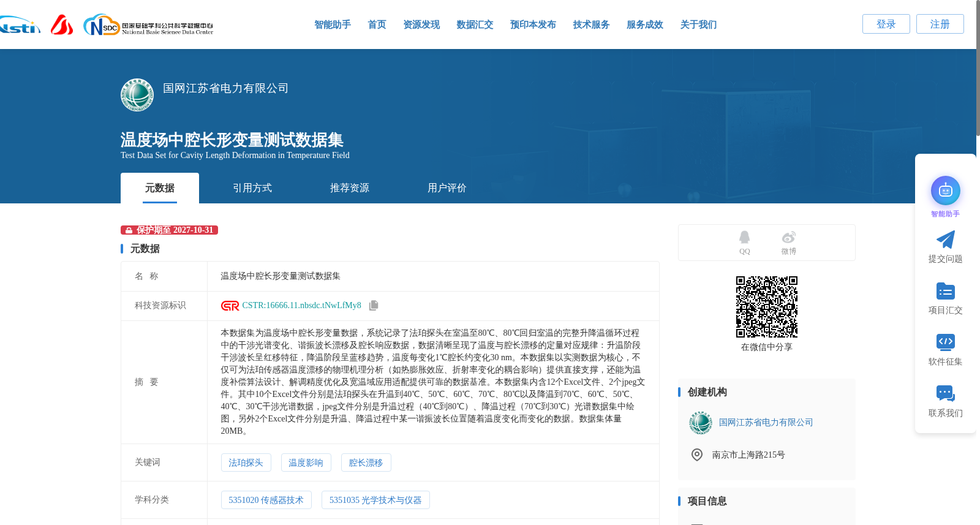Open National Basic Science Data Center logo
This screenshot has height=525, width=980.
pyautogui.click(x=148, y=25)
